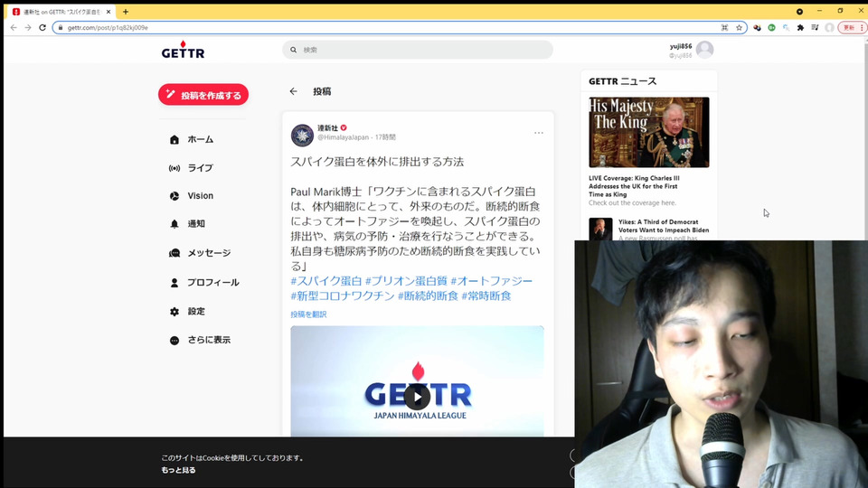Click the back arrow next to 投稿
Image resolution: width=868 pixels, height=488 pixels.
click(x=293, y=91)
